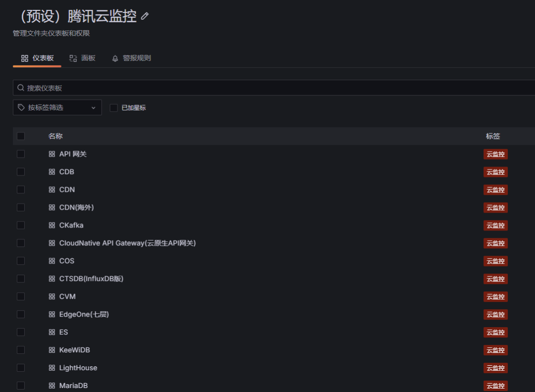The width and height of the screenshot is (535, 392).
Task: Select the CDN row checkbox
Action: coord(21,189)
